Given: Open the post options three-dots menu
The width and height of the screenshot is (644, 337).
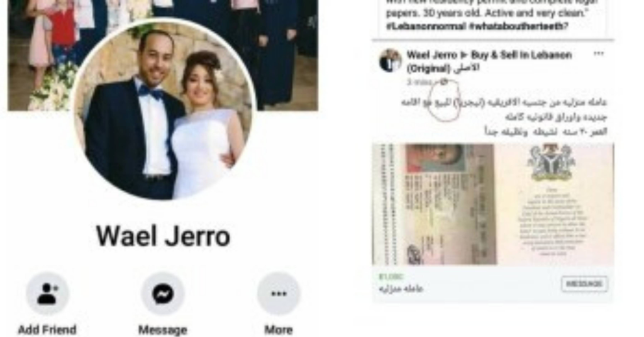Looking at the screenshot, I should tap(599, 54).
